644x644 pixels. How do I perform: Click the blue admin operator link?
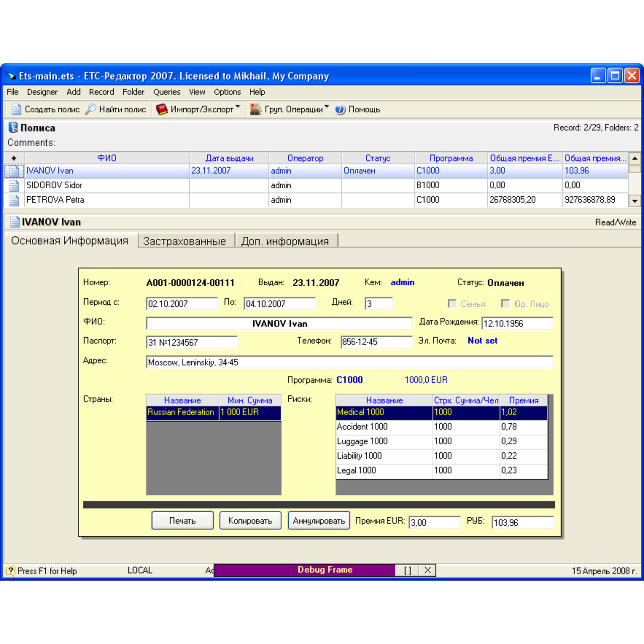[403, 282]
